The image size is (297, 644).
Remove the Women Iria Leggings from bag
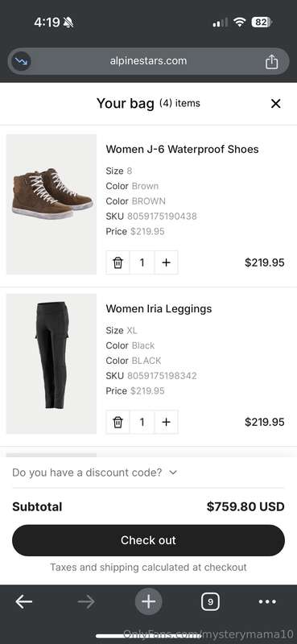click(118, 422)
